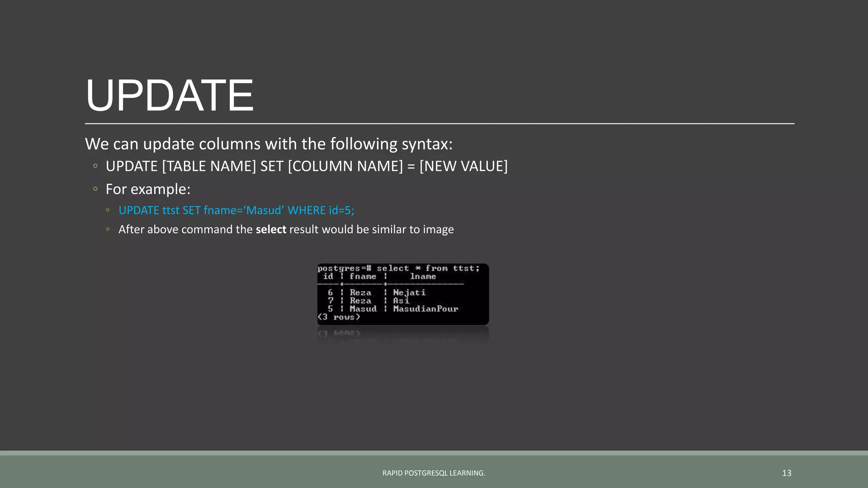Click 'MasudianPour' in the terminal table
The image size is (868, 488).
point(426,309)
